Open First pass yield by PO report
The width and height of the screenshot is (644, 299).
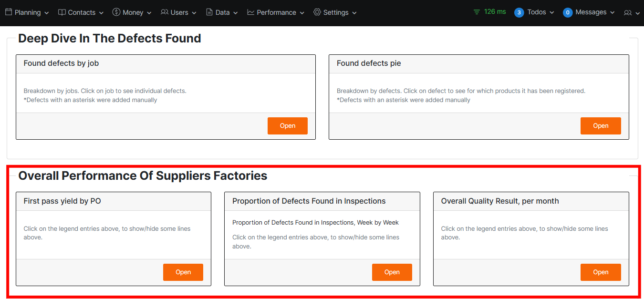(x=183, y=272)
